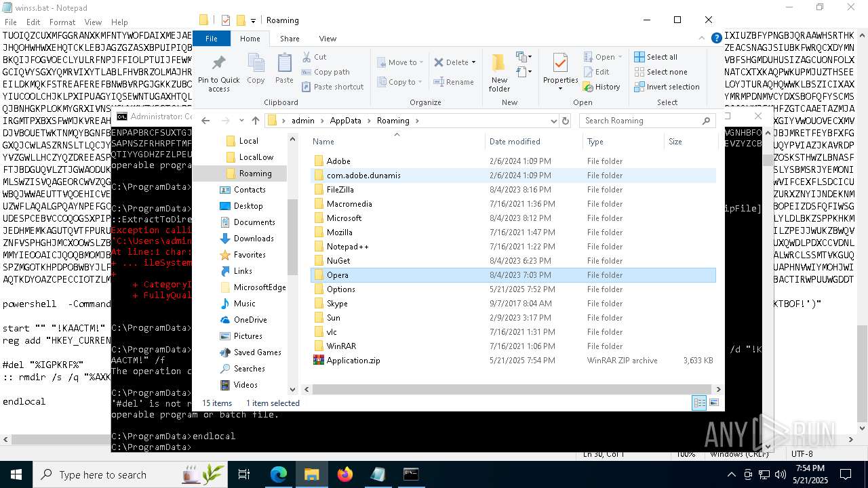This screenshot has height=488, width=868.
Task: Open the command prompt taskbar icon
Action: (411, 474)
